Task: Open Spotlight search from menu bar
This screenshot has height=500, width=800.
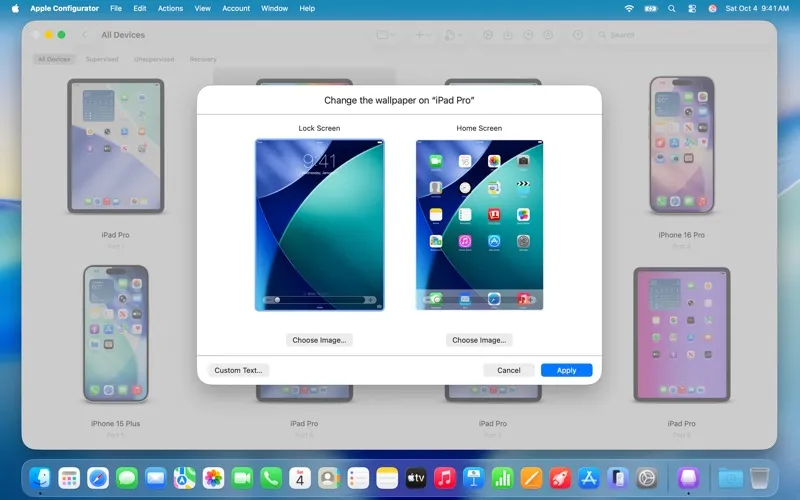Action: pyautogui.click(x=671, y=8)
